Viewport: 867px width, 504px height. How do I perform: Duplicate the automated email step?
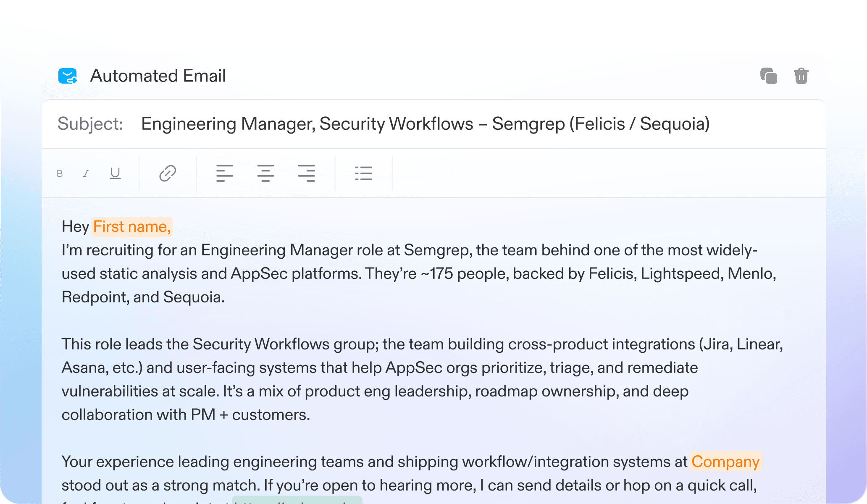[x=768, y=76]
